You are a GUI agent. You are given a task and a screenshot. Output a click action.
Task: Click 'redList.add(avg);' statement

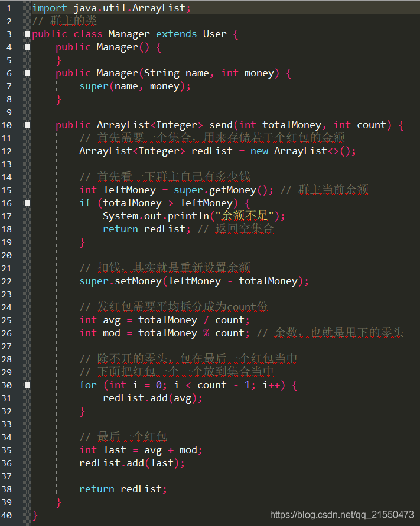coord(153,398)
